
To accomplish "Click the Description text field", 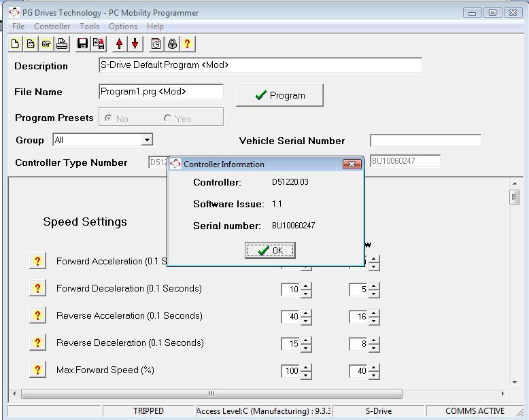I will [x=260, y=65].
